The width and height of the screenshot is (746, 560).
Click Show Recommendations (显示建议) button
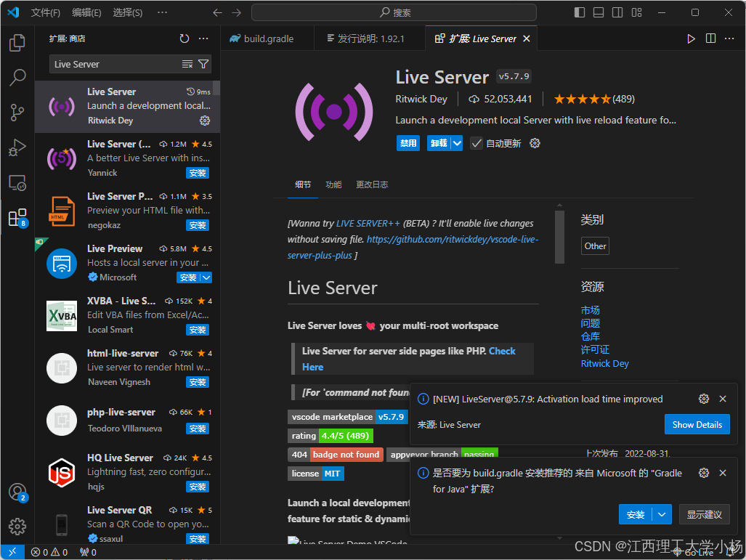point(704,514)
